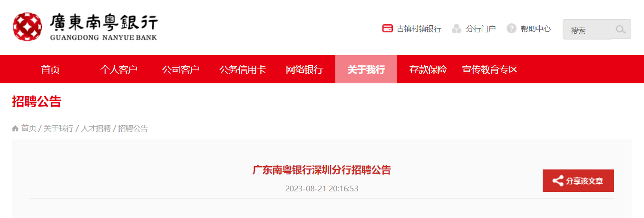Click the 关于我行 breadcrumb link

(59, 129)
